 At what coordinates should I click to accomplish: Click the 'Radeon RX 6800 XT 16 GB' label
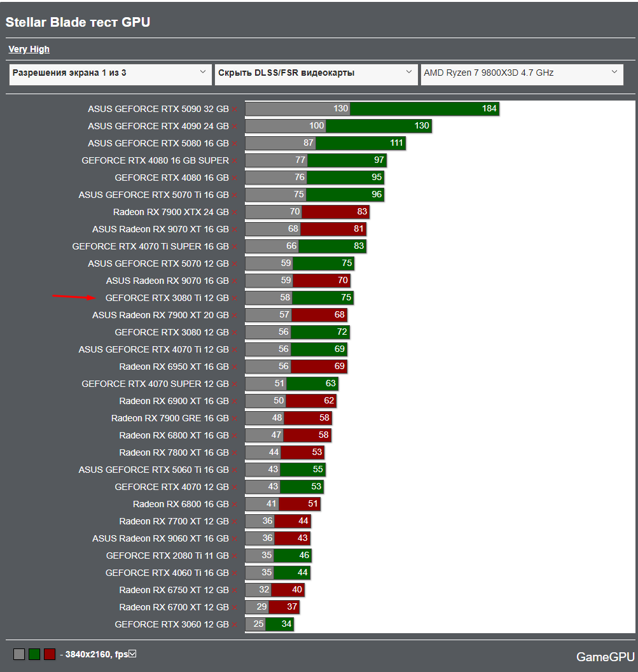coord(174,435)
